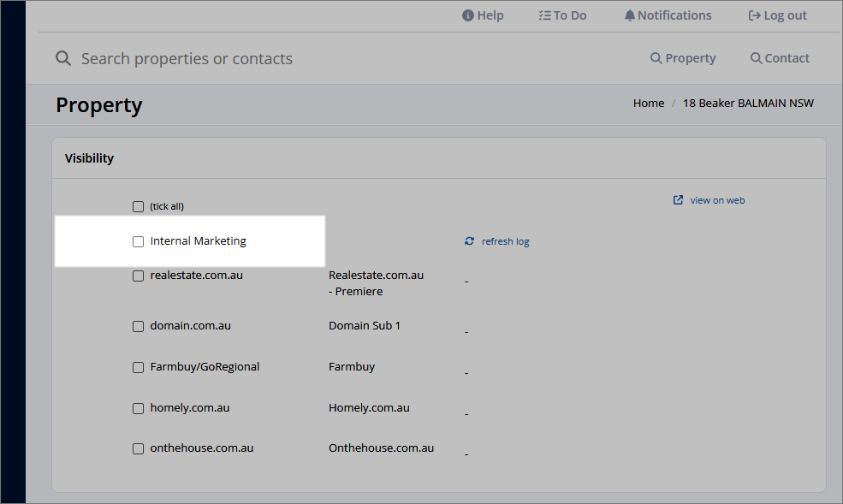
Task: Click the homely.com.au label
Action: click(190, 408)
